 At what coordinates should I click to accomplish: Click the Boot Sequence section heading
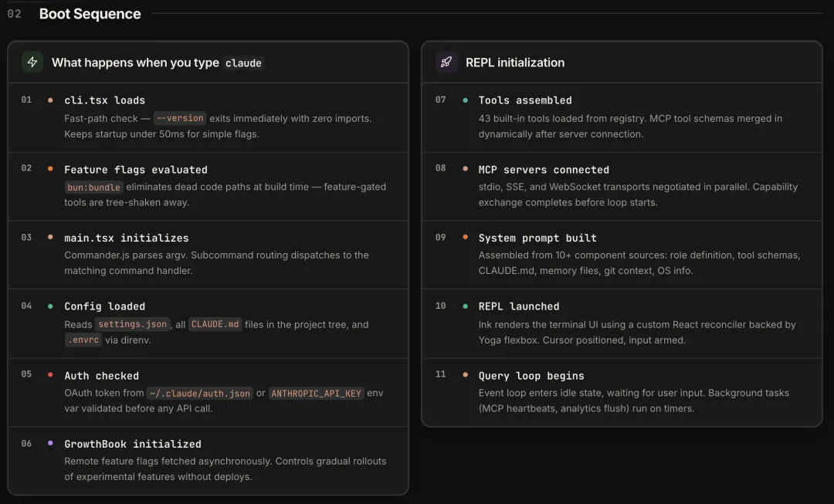tap(90, 14)
